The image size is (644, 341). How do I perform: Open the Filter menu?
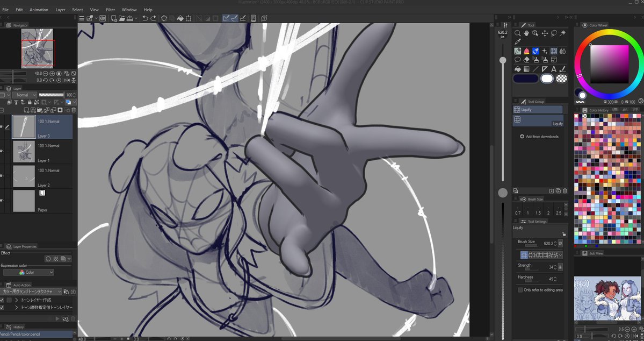pyautogui.click(x=111, y=10)
